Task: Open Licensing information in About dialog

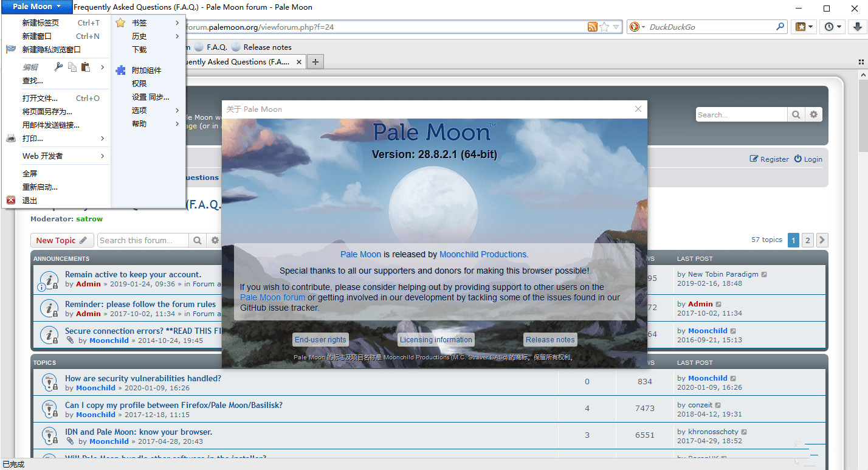Action: tap(436, 340)
